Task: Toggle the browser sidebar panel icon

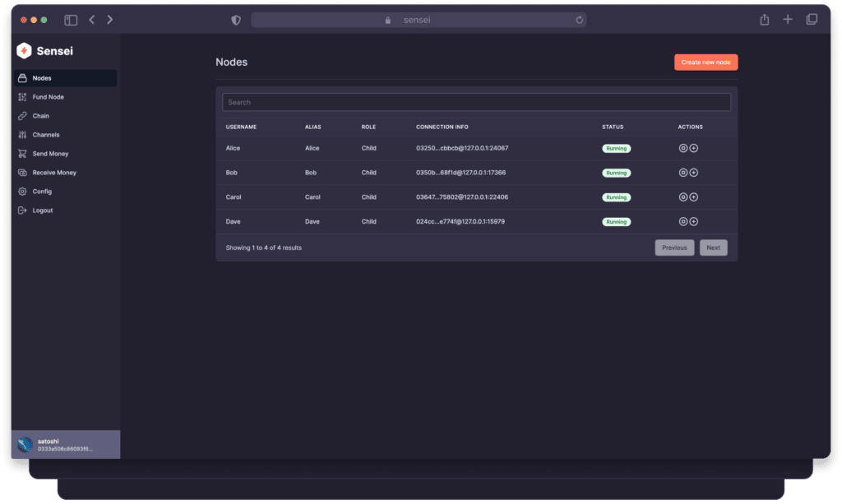Action: [71, 20]
